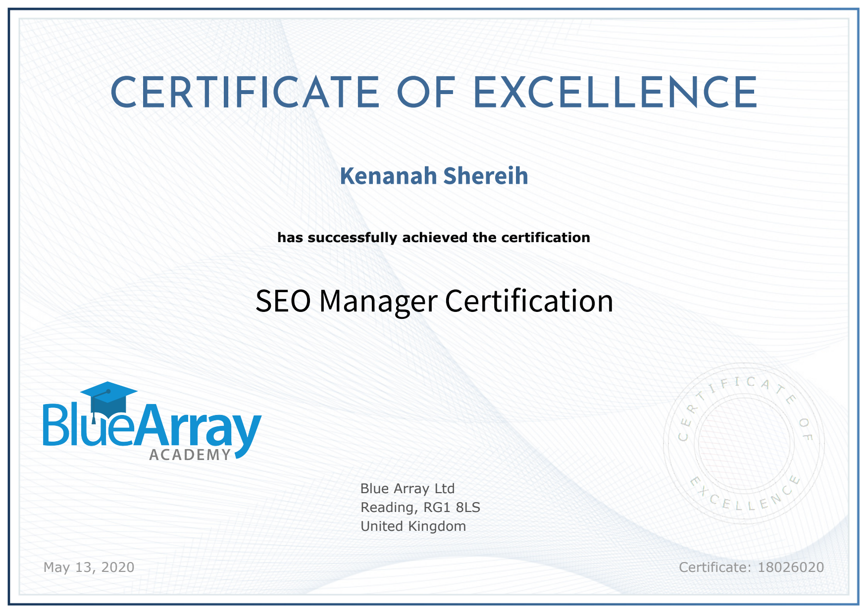Click the word OF in the heading
Image resolution: width=868 pixels, height=614 pixels.
[x=426, y=93]
